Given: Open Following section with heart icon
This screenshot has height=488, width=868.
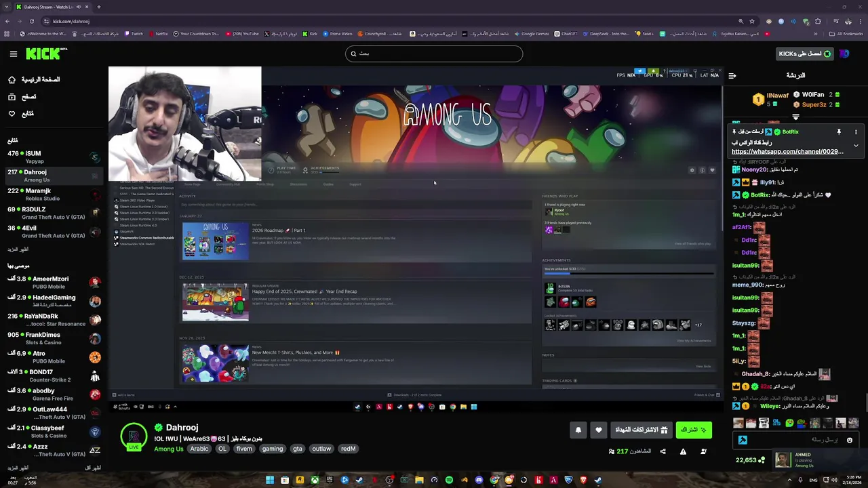Looking at the screenshot, I should click(21, 113).
